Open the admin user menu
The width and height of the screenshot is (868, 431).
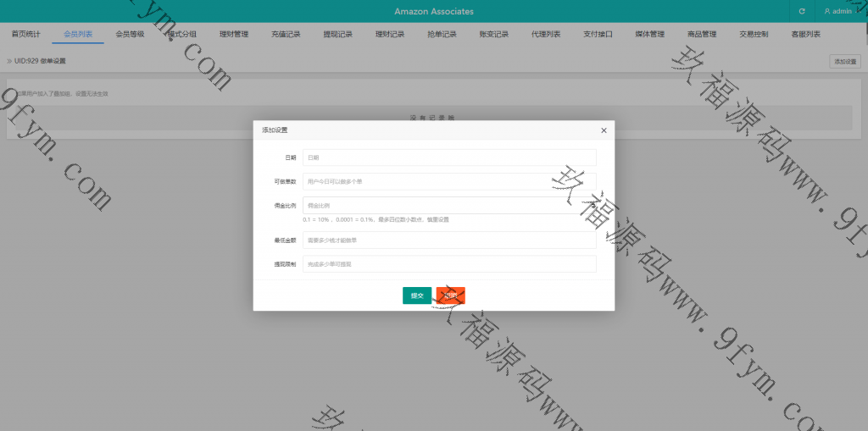(841, 11)
